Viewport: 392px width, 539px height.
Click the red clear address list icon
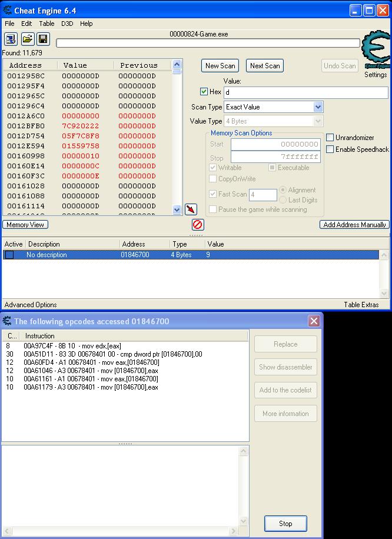point(198,225)
